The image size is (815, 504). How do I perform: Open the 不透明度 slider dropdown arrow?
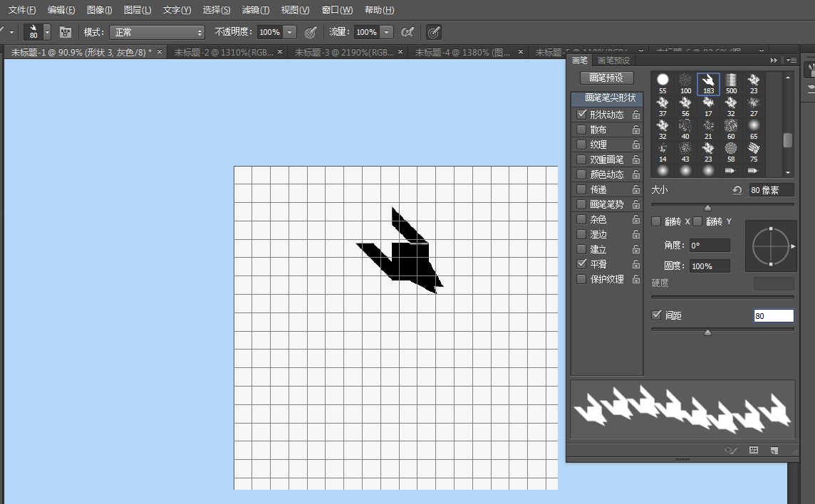coord(289,32)
